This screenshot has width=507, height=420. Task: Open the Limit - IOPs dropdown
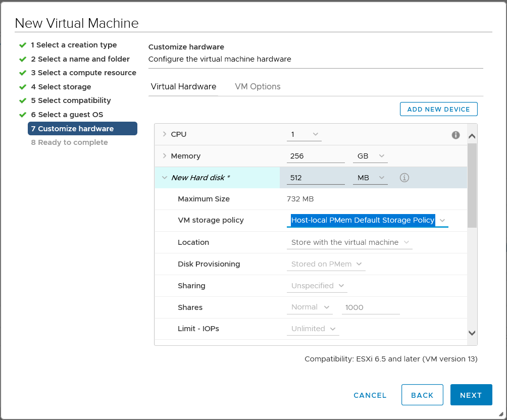(313, 329)
